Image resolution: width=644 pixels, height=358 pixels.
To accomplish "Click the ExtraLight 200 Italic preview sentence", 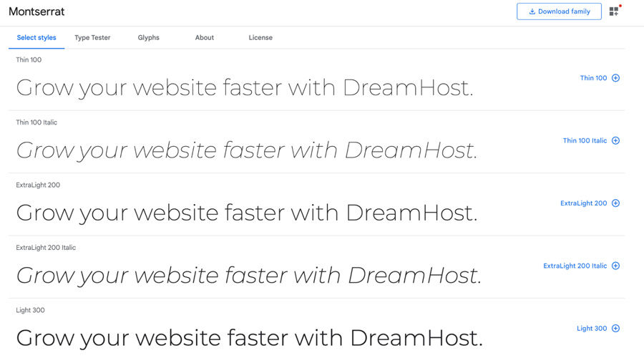I will [249, 276].
